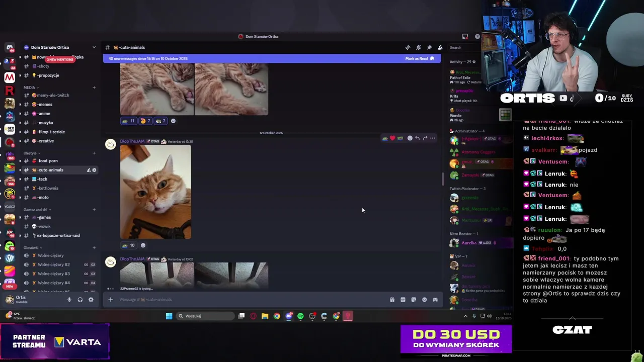Image resolution: width=644 pixels, height=362 pixels.
Task: Open user settings gear in user panel
Action: coord(91,300)
